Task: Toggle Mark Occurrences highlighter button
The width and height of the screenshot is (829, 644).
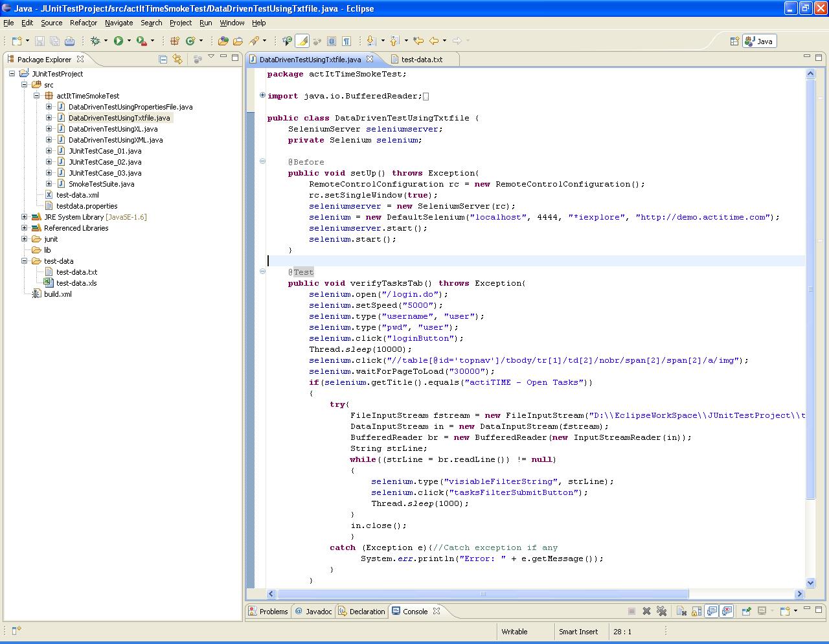Action: click(x=302, y=41)
